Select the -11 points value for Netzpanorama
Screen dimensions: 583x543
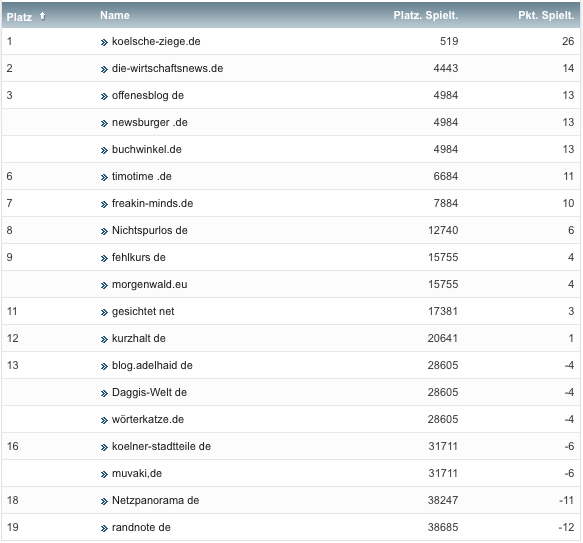(x=567, y=500)
